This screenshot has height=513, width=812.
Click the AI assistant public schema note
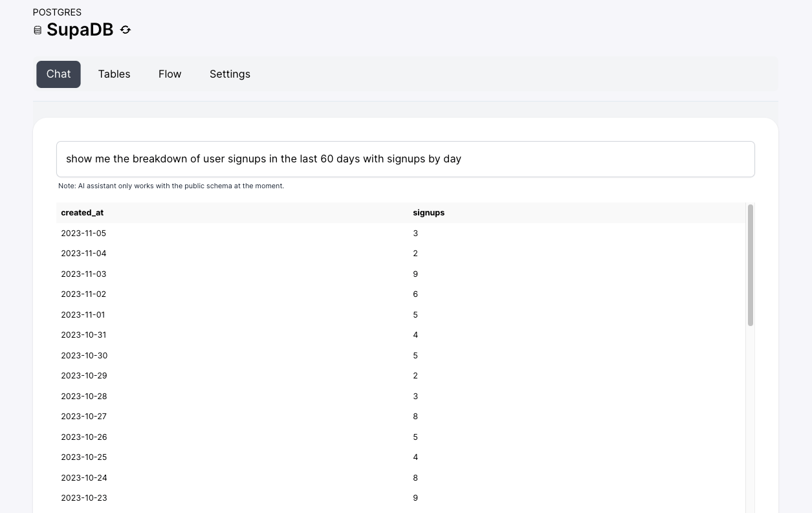(x=171, y=186)
